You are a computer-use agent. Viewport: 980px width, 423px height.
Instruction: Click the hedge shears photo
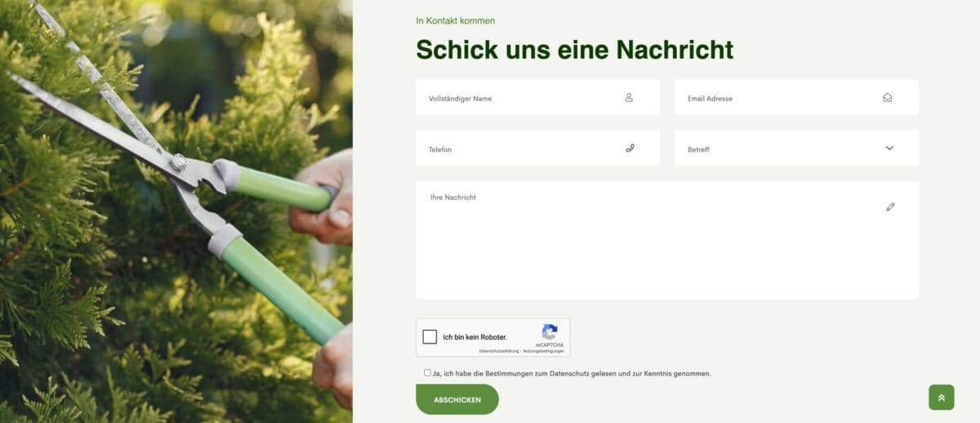[176, 211]
